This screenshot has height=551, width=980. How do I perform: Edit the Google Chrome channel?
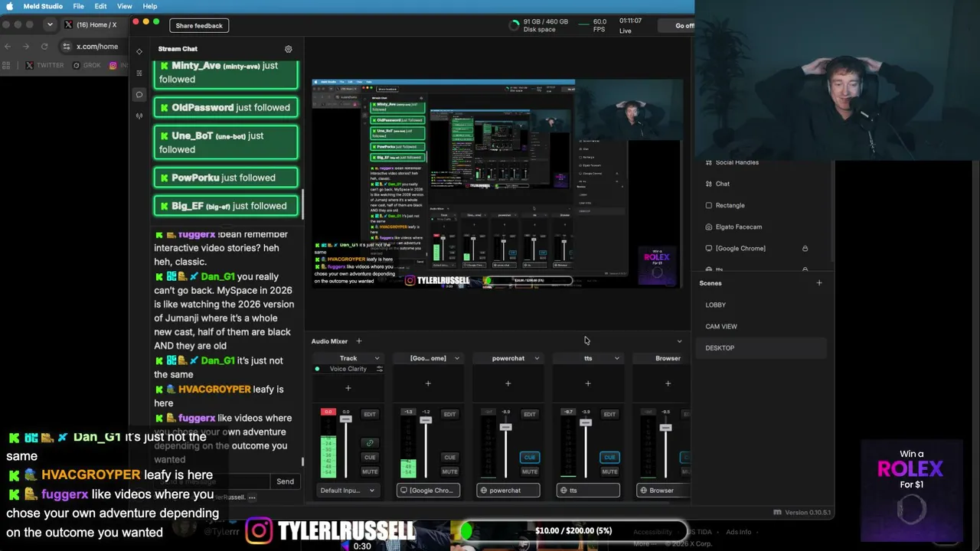pos(449,414)
